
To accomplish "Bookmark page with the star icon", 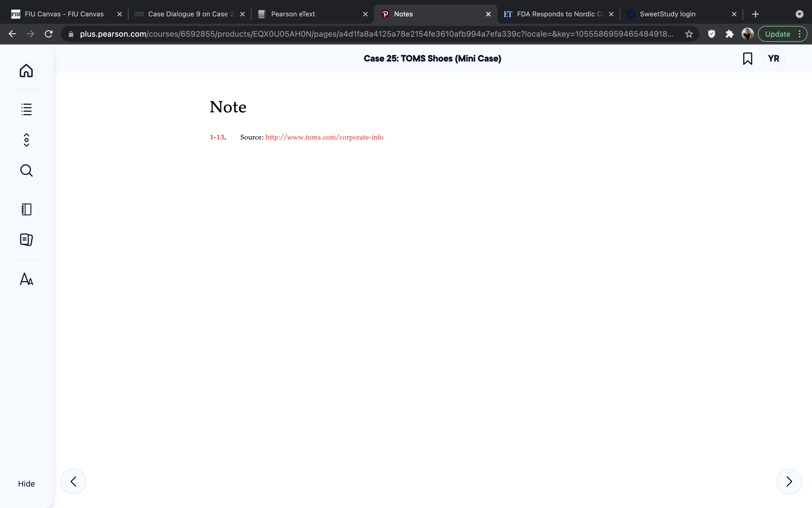I will (689, 34).
